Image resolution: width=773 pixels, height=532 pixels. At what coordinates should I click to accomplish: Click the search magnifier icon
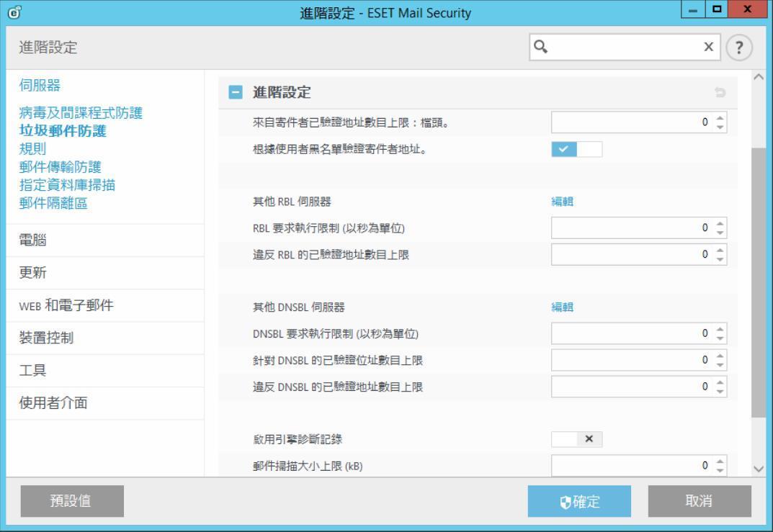pyautogui.click(x=541, y=47)
